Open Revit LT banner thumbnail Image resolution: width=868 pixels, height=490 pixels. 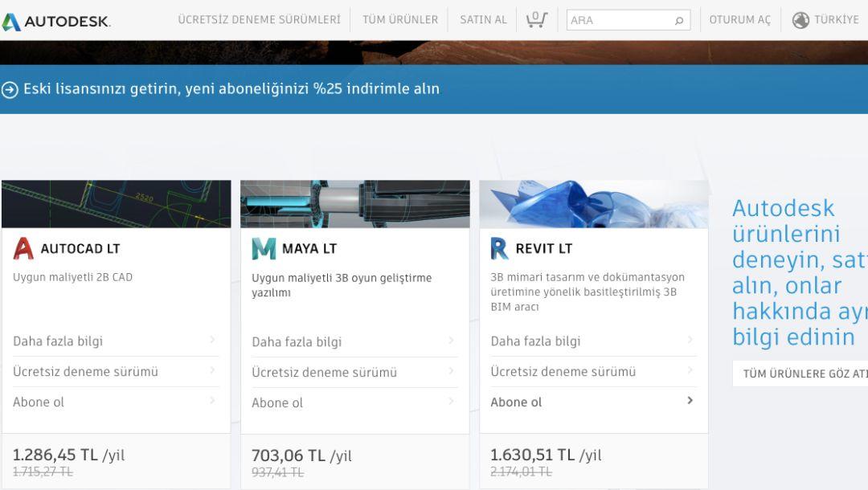point(594,204)
